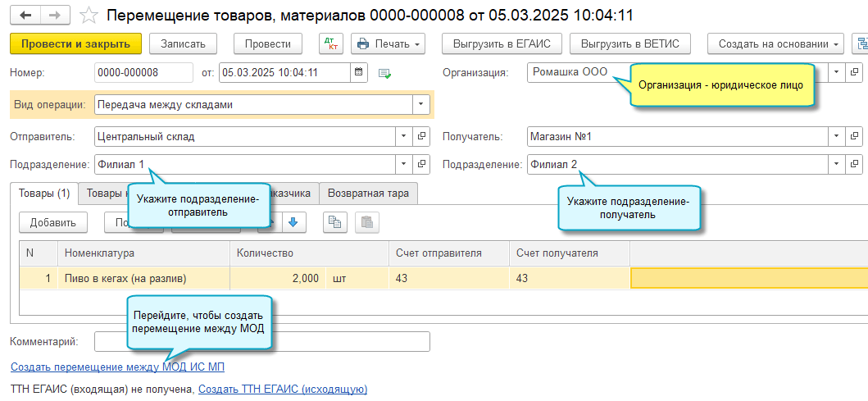Add document to favorites with star icon
This screenshot has height=401, width=868.
coord(91,16)
